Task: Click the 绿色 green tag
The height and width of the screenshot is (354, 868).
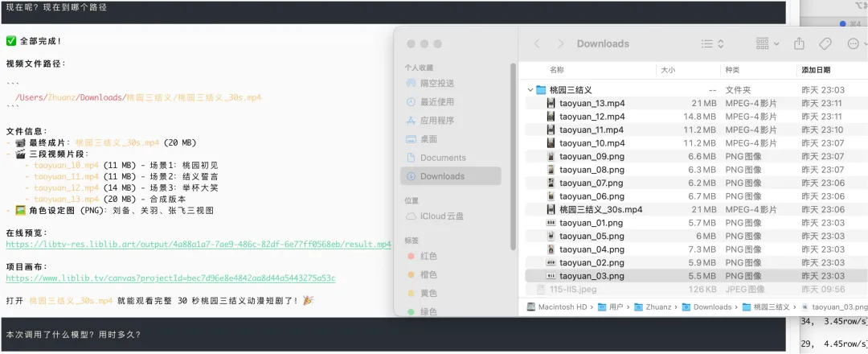Action: (x=423, y=311)
